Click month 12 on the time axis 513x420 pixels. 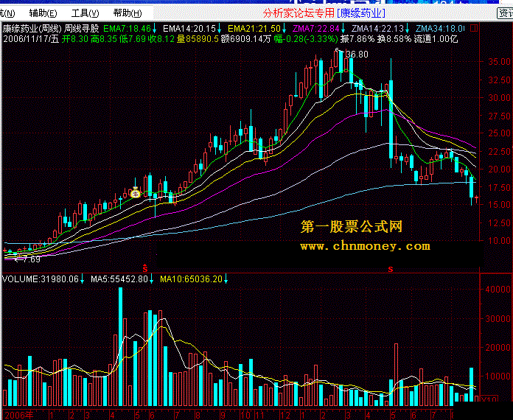pyautogui.click(x=285, y=416)
